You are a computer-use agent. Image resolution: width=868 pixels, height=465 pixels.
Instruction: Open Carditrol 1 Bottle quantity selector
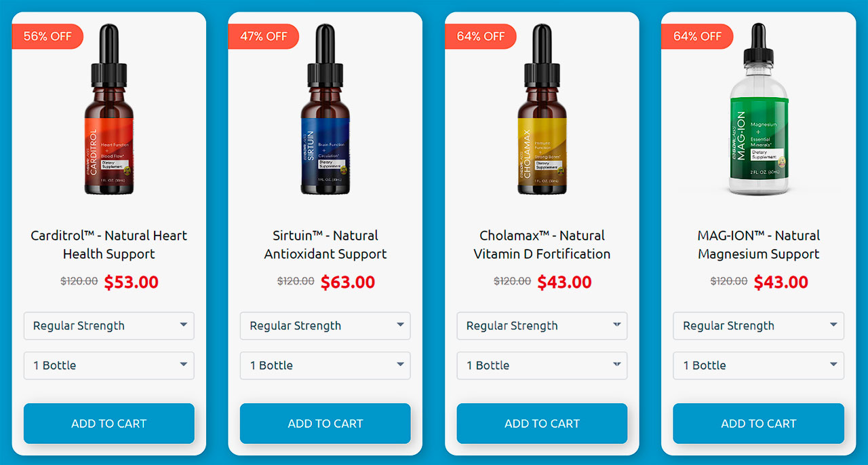[109, 365]
